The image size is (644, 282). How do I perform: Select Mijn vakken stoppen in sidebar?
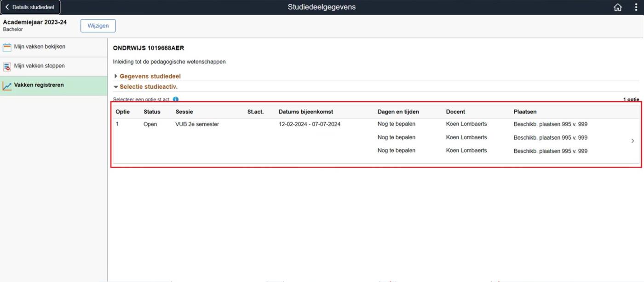coord(39,66)
